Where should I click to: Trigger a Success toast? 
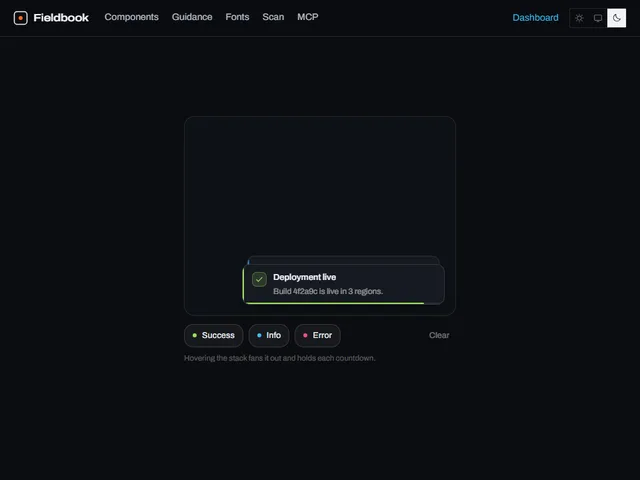pos(213,336)
